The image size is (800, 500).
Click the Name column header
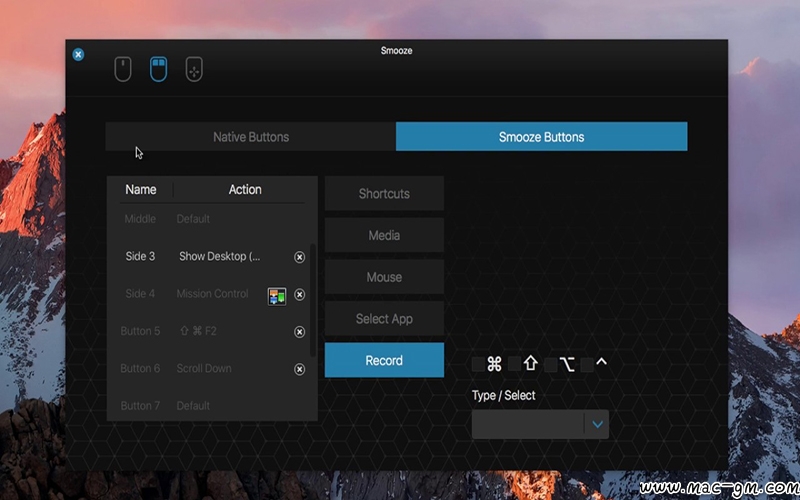coord(141,189)
